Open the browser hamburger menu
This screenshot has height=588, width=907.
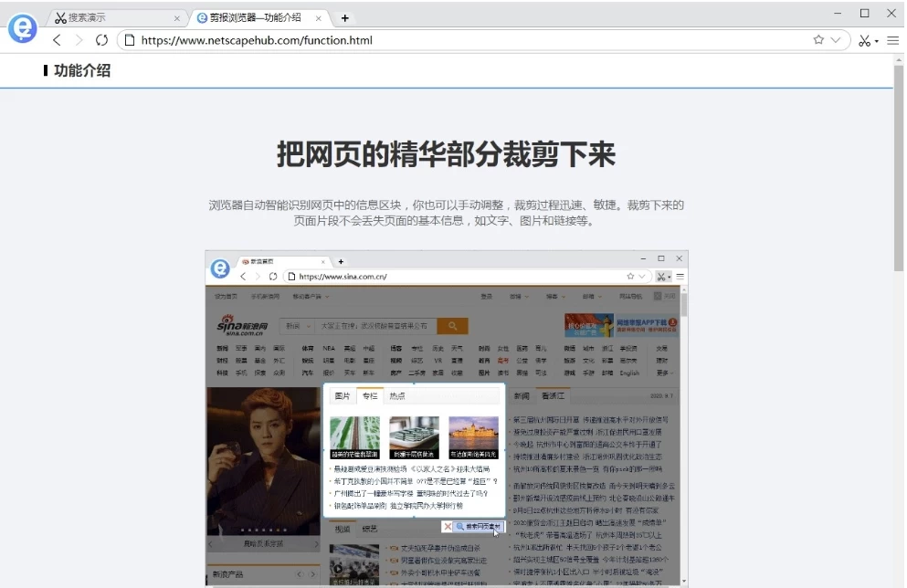[892, 41]
